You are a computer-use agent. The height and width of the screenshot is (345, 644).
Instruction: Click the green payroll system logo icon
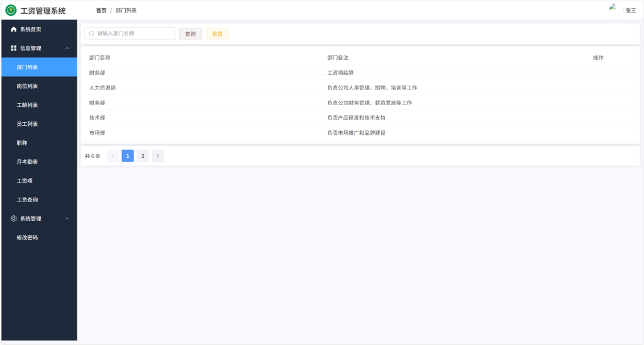pyautogui.click(x=11, y=10)
